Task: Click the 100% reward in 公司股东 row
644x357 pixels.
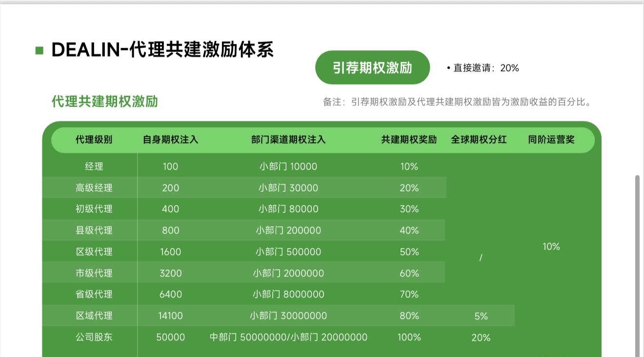Action: (x=409, y=337)
